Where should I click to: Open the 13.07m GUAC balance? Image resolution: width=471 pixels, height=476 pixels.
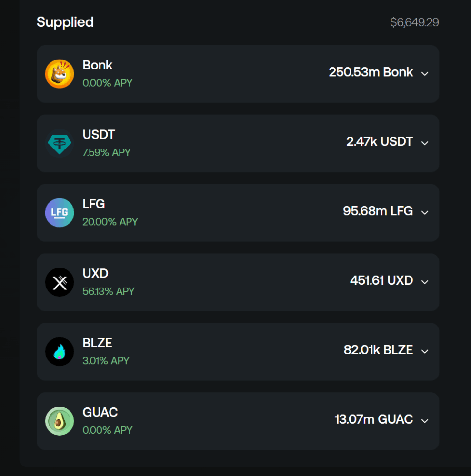tap(373, 419)
